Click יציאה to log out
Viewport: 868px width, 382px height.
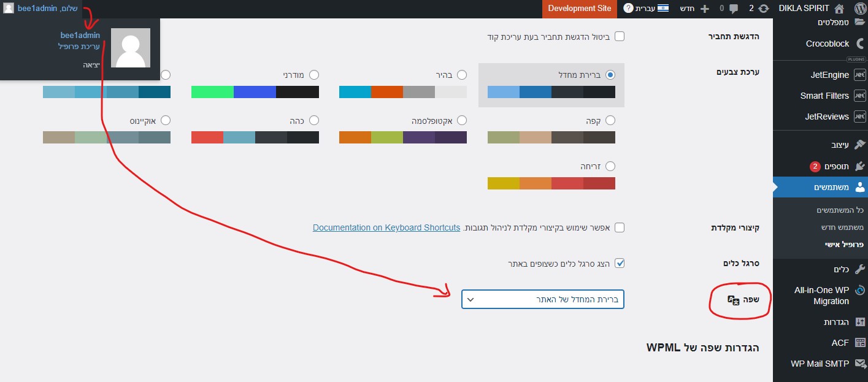pyautogui.click(x=92, y=64)
